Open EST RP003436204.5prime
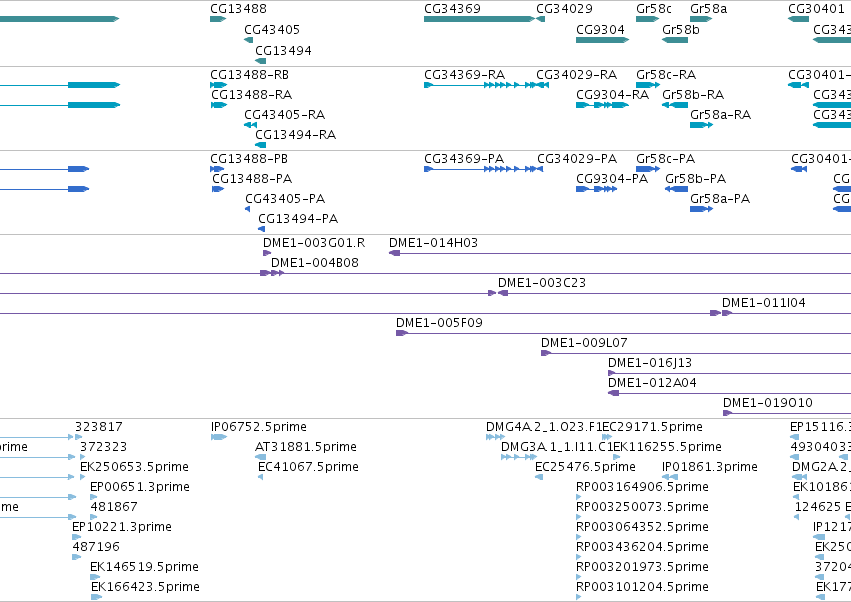The image size is (851, 602). (x=643, y=547)
